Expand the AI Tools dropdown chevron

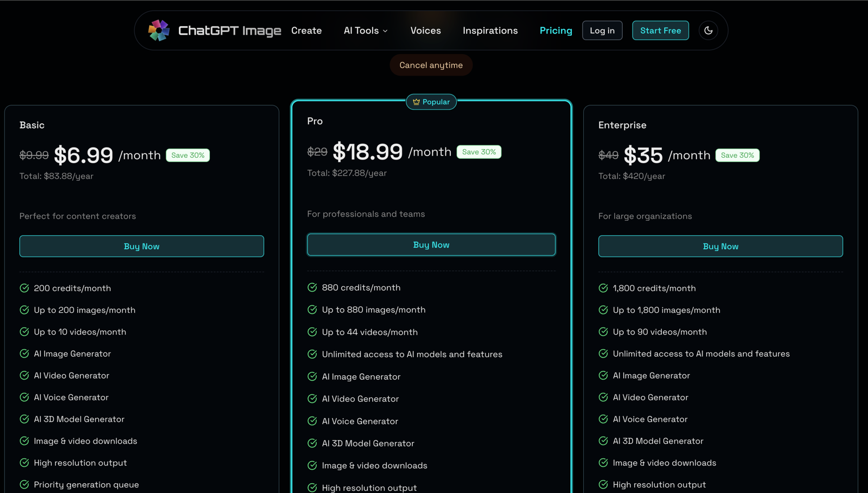click(x=385, y=31)
